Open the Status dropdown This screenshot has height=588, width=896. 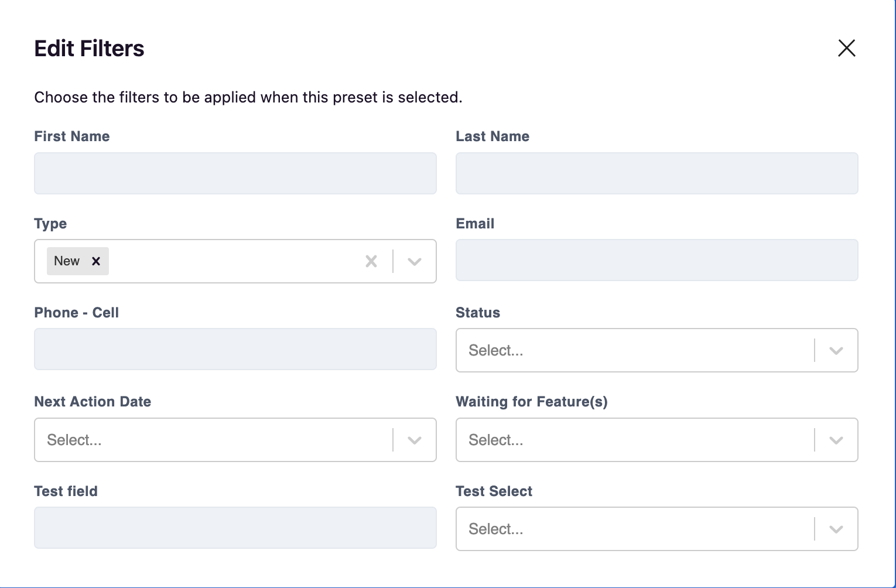(836, 350)
